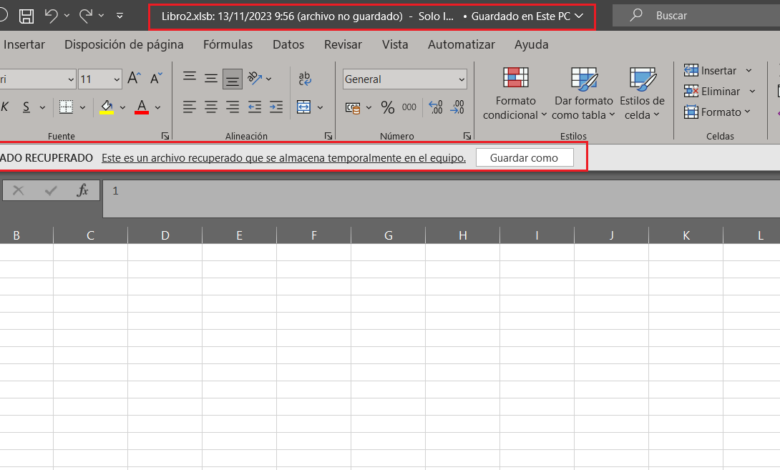Open the Fórmulas tab
Screen dimensions: 780x470
point(228,44)
